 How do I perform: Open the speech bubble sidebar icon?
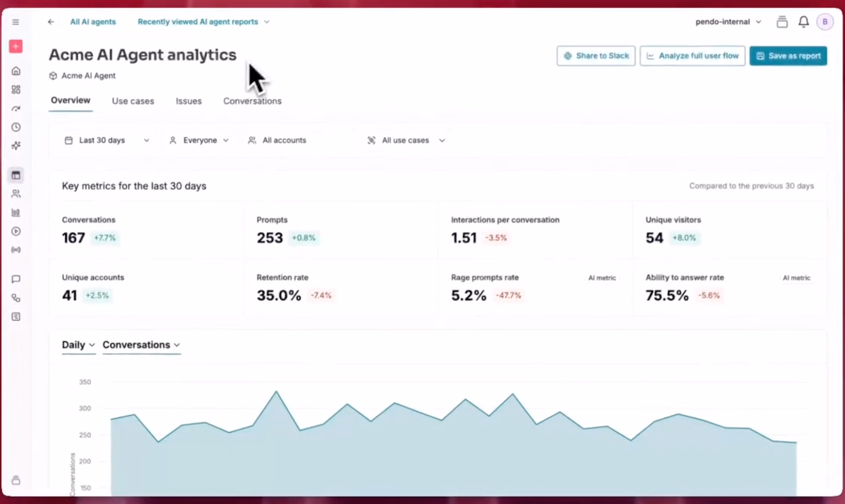coord(16,279)
